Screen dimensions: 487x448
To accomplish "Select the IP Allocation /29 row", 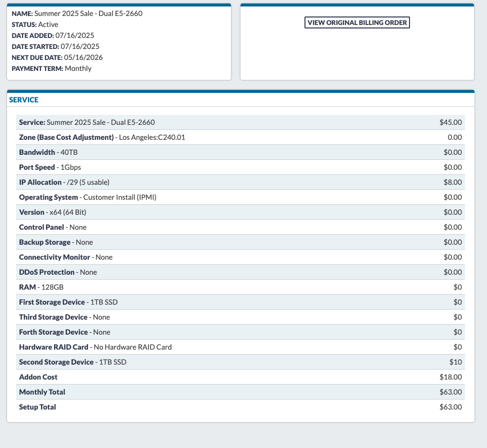I will click(64, 182).
